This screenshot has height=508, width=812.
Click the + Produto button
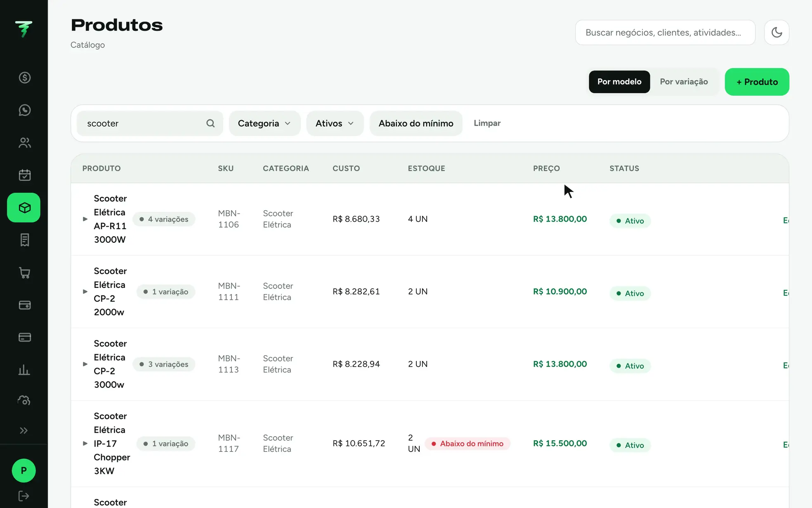pyautogui.click(x=757, y=82)
